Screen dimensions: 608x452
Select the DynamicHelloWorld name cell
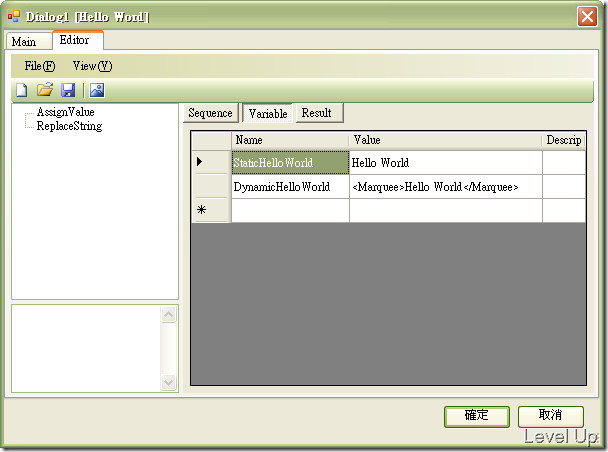290,187
